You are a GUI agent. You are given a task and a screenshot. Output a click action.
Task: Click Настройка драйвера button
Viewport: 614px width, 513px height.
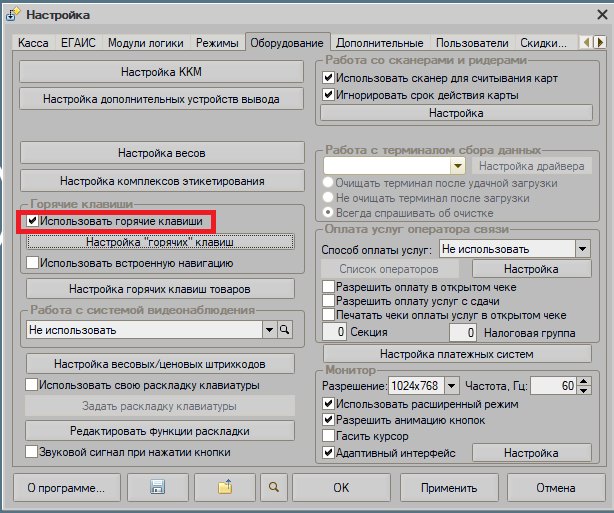click(x=532, y=166)
